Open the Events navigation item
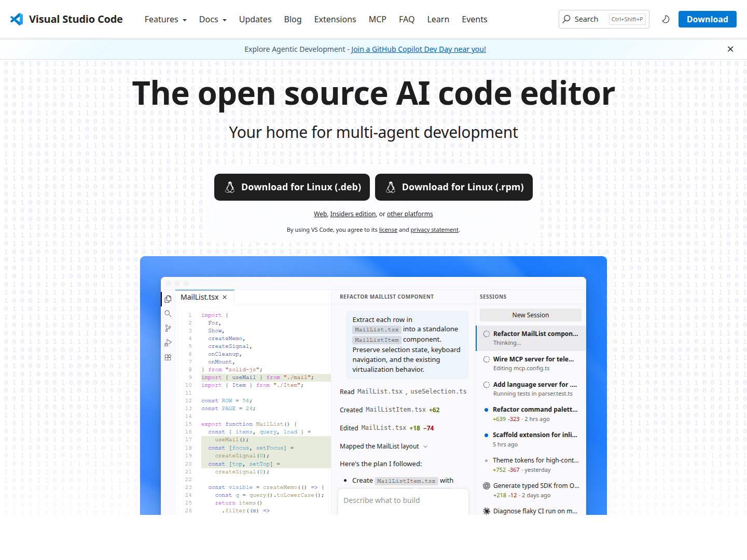This screenshot has width=747, height=560. [x=475, y=19]
